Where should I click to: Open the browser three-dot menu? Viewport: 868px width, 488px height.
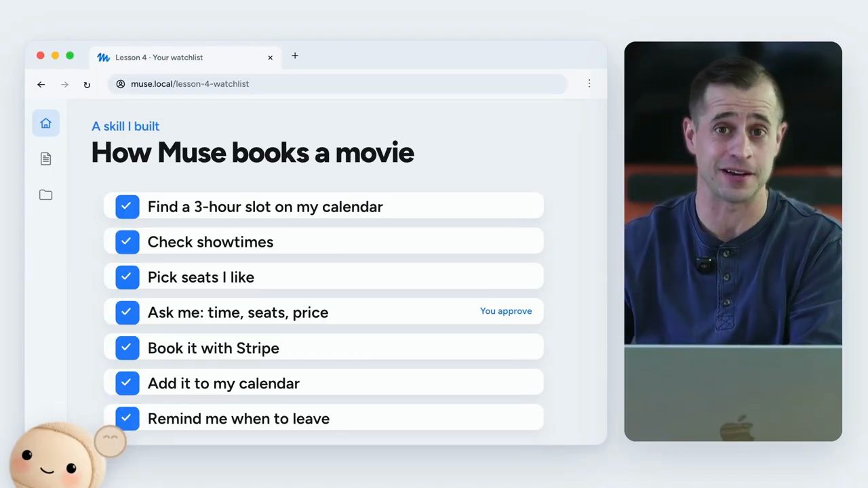(589, 83)
